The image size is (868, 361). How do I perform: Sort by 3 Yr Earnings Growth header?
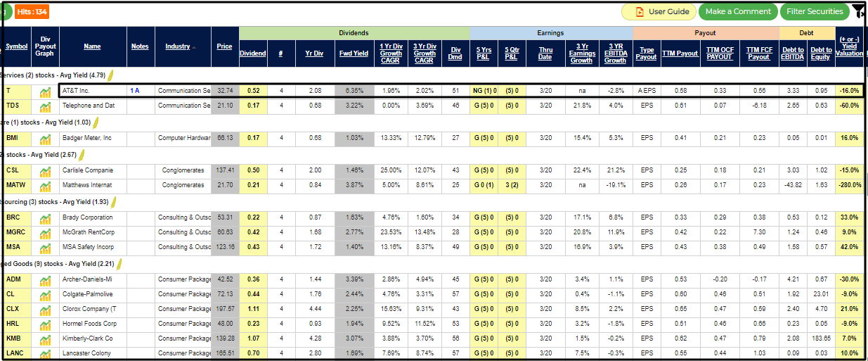coord(582,53)
